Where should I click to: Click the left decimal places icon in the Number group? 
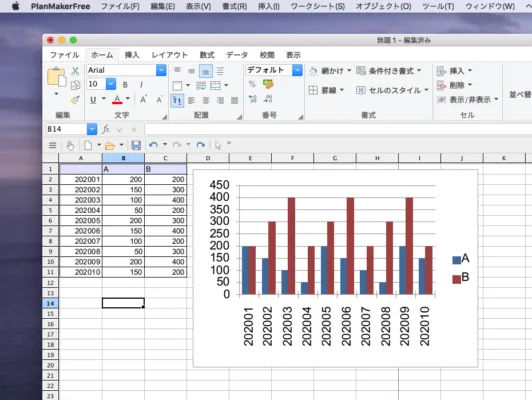click(253, 99)
